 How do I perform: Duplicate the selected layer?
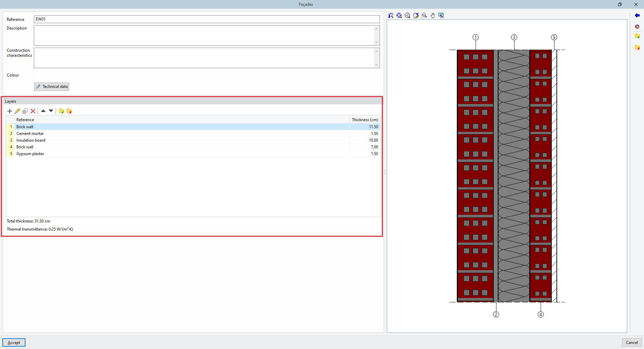pos(25,111)
